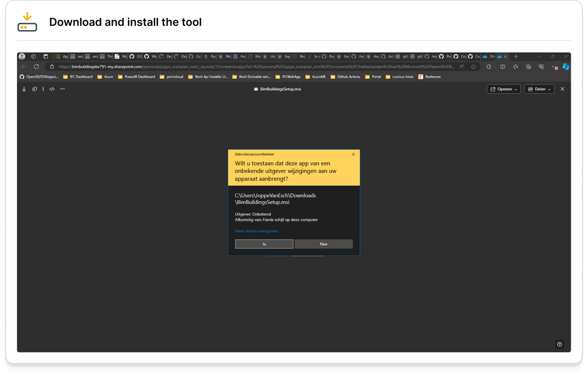Open the Favorites list icon
The image size is (588, 376).
pos(515,67)
